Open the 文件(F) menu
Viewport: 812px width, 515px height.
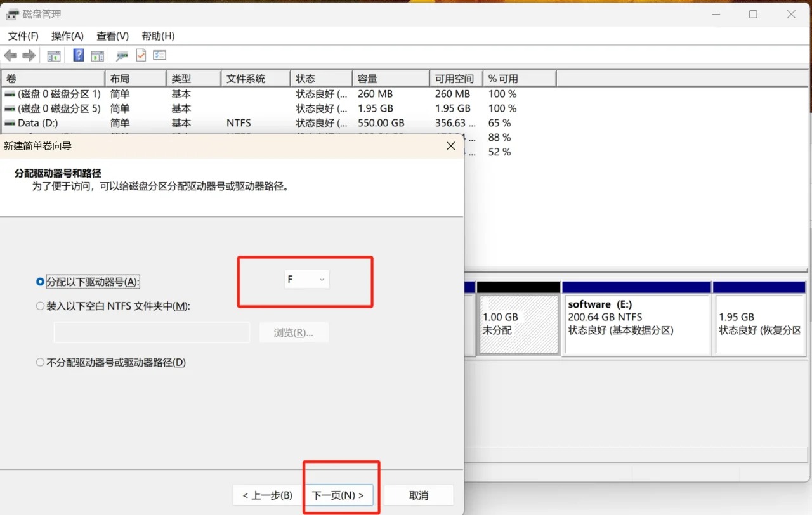click(x=23, y=36)
